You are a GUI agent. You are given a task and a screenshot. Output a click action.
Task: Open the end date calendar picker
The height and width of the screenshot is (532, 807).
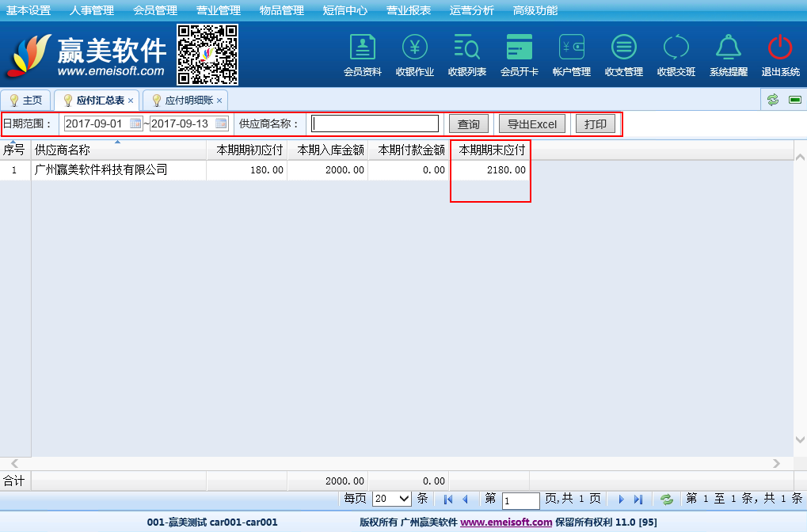coord(221,123)
